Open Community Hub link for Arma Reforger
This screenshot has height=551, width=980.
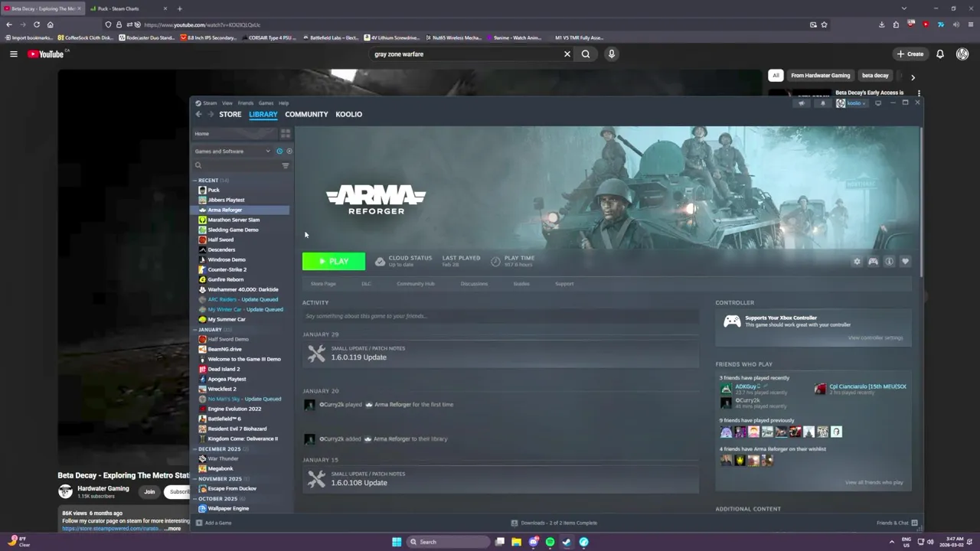[416, 283]
